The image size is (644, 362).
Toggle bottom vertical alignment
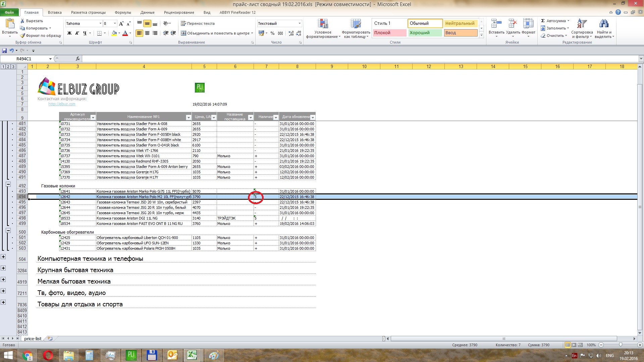coord(155,23)
